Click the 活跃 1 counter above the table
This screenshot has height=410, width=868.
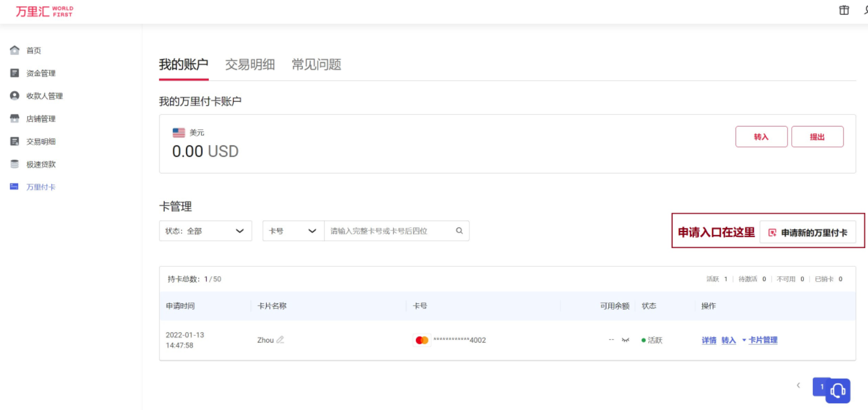pyautogui.click(x=717, y=279)
